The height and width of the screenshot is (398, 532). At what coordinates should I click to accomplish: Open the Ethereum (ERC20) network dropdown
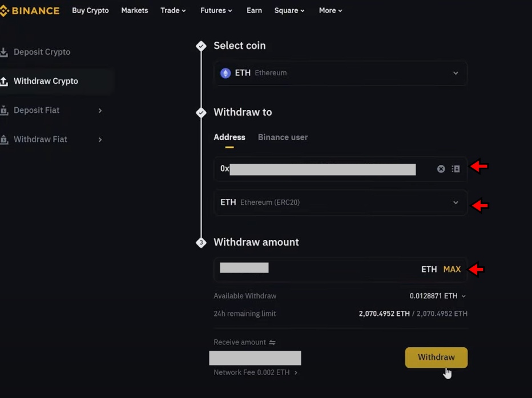(x=340, y=202)
